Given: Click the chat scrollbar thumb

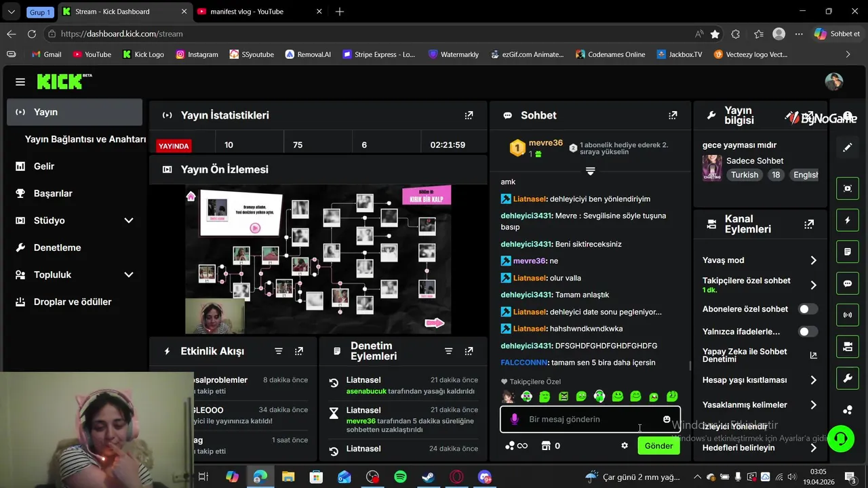Looking at the screenshot, I should pyautogui.click(x=690, y=366).
